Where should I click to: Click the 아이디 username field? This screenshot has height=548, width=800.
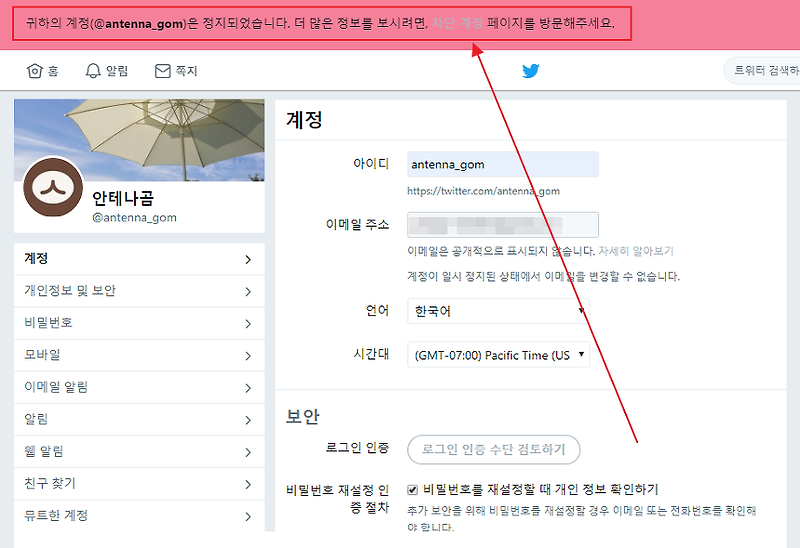[x=503, y=164]
